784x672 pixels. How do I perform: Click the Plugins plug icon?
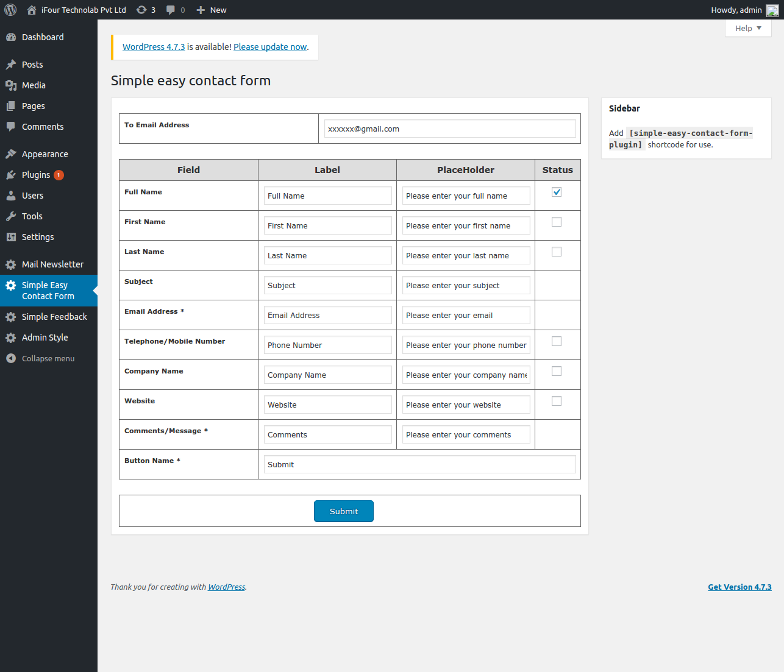point(11,175)
